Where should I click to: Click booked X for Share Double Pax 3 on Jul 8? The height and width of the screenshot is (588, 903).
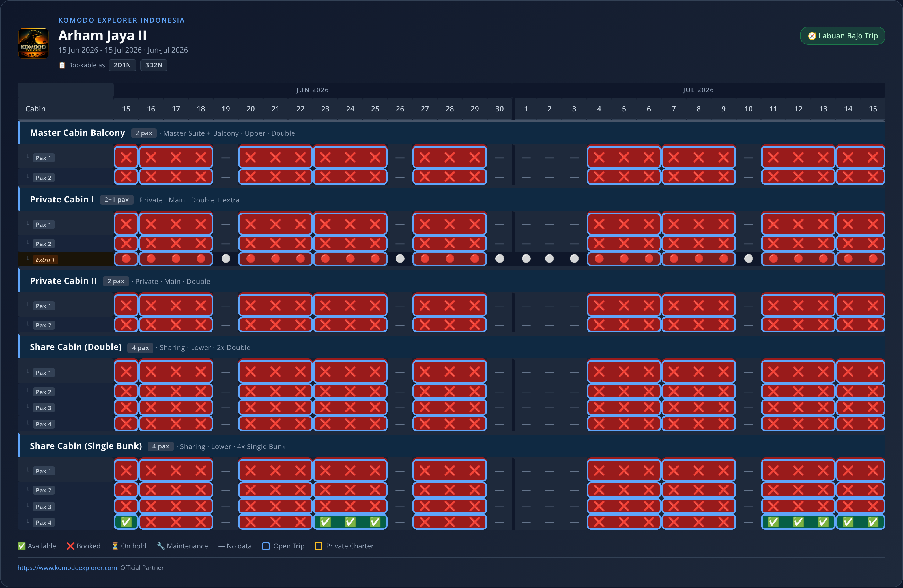[698, 408]
